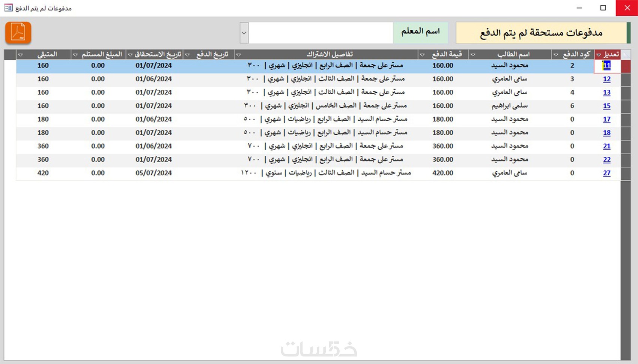Select the record selector for row 27
Viewport: 638px width, 364px height.
click(x=626, y=174)
